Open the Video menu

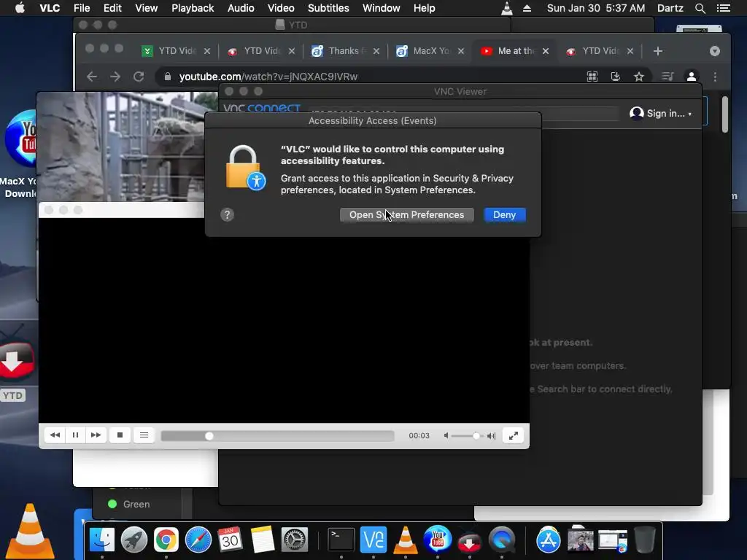pos(281,8)
